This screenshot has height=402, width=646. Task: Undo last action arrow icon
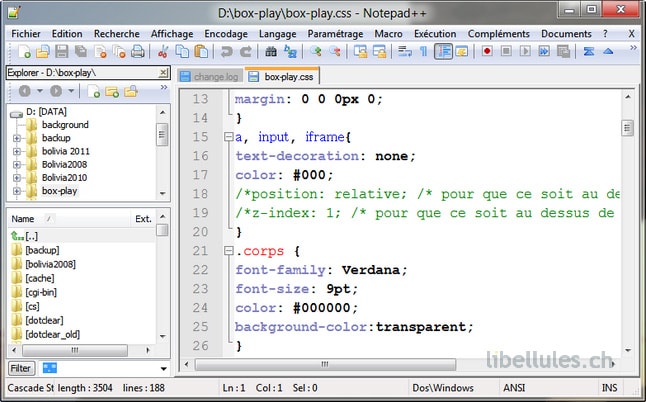[x=226, y=51]
